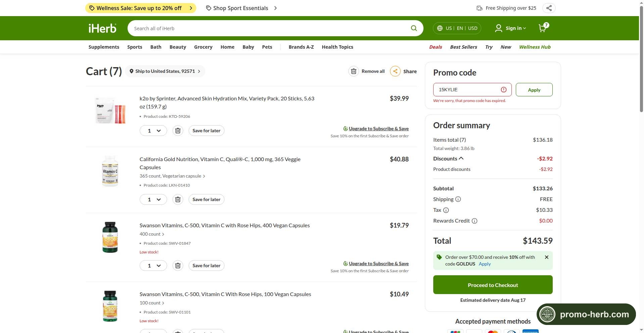Dismiss the GOLDUS promo banner
The image size is (644, 333).
547,257
